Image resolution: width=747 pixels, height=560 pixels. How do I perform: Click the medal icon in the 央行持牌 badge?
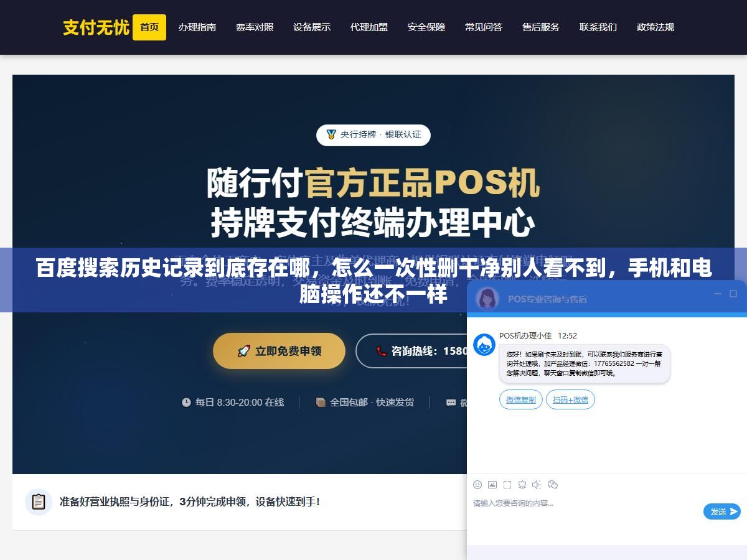click(331, 134)
